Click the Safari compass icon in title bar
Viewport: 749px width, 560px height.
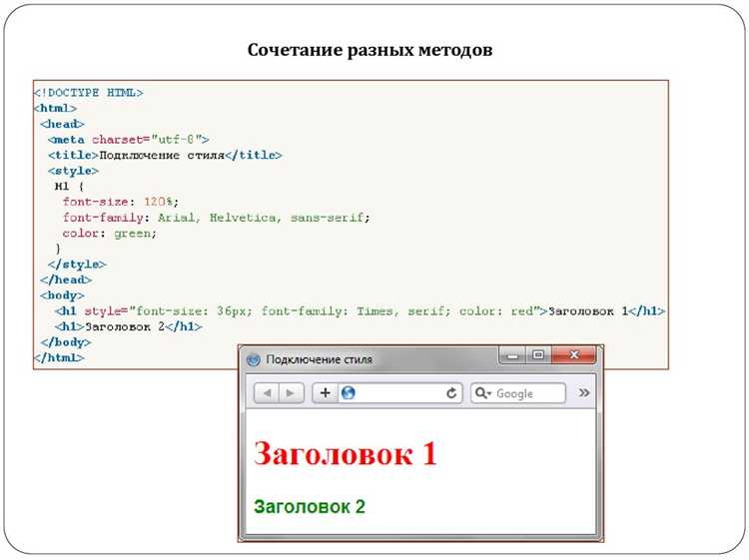253,359
